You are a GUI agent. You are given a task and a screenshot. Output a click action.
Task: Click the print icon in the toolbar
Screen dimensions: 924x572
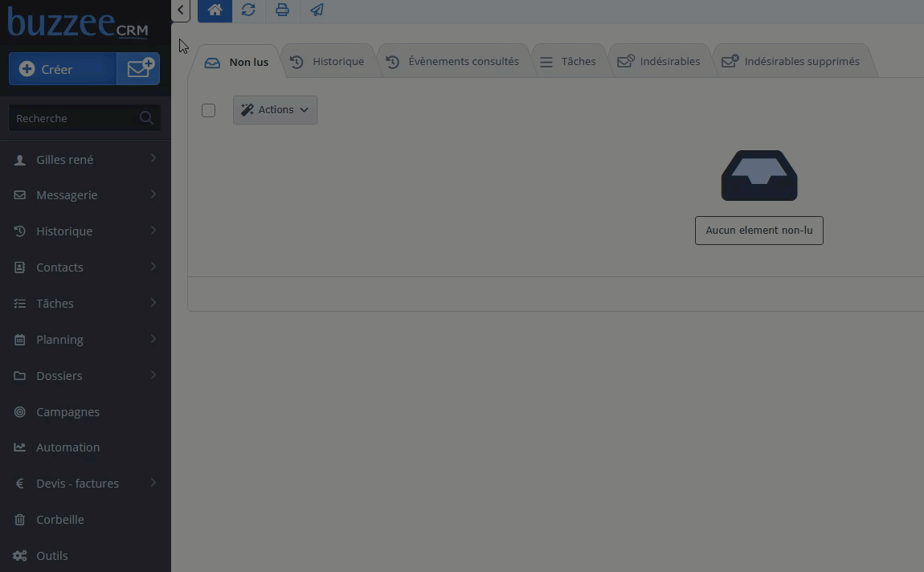pos(282,10)
